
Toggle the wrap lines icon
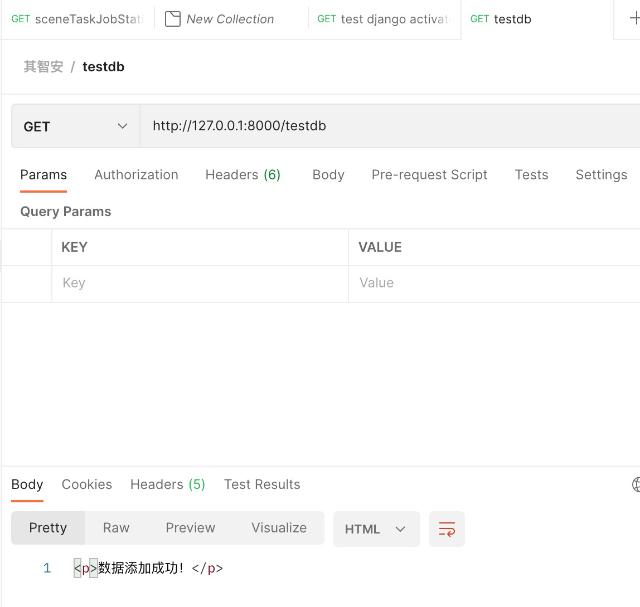(x=447, y=529)
